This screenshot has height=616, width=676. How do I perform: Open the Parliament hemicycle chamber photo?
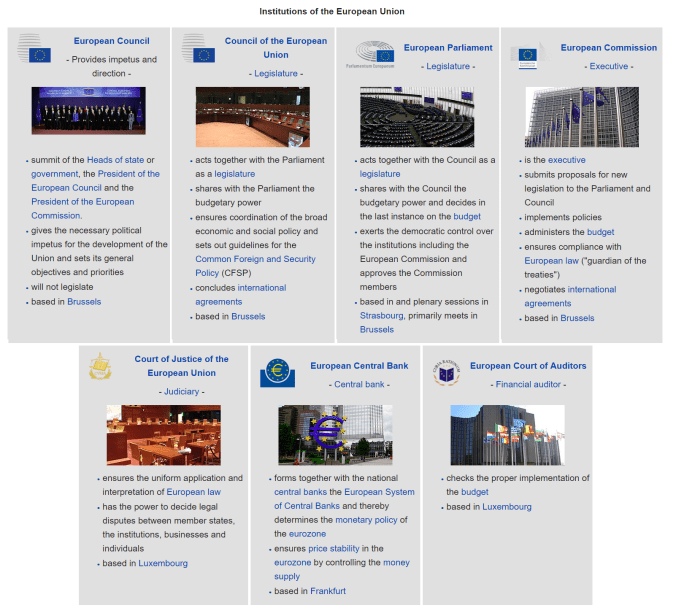(x=417, y=116)
